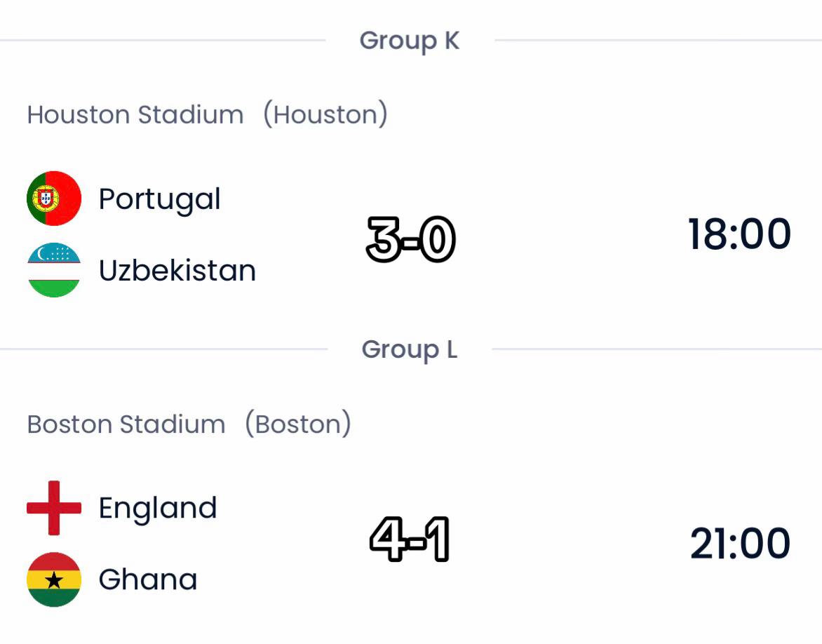Click the 18:00 kickoff time

pyautogui.click(x=739, y=234)
